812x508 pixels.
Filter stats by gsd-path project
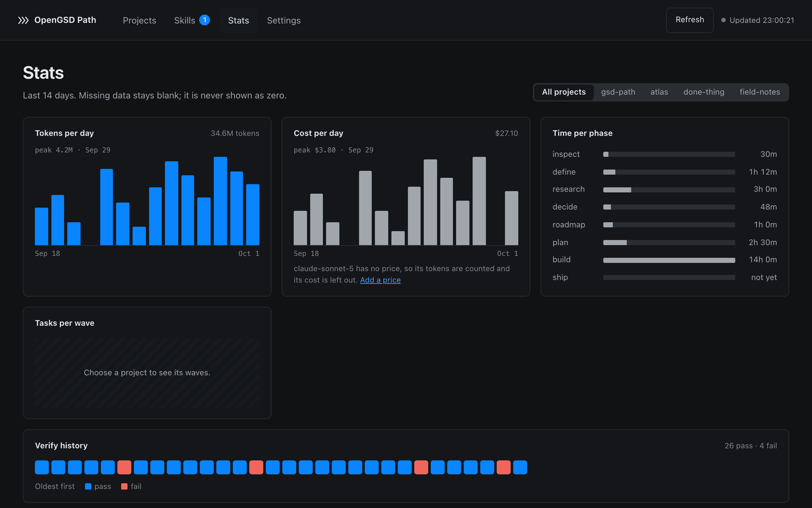click(618, 92)
